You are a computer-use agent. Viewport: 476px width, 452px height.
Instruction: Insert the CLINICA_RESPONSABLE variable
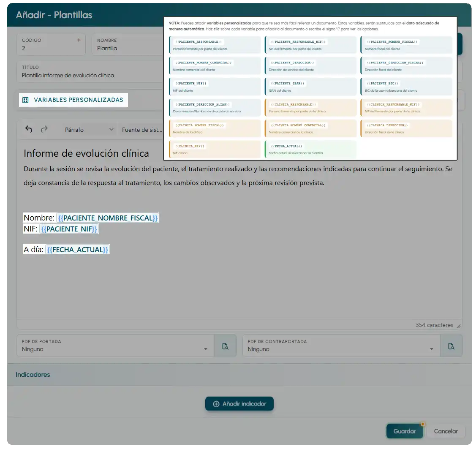tap(310, 108)
